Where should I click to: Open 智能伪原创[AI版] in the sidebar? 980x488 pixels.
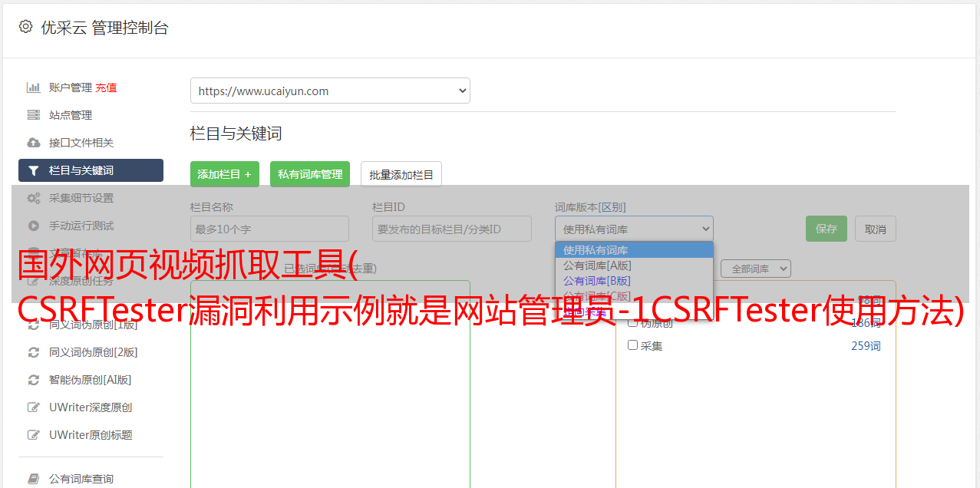coord(91,380)
